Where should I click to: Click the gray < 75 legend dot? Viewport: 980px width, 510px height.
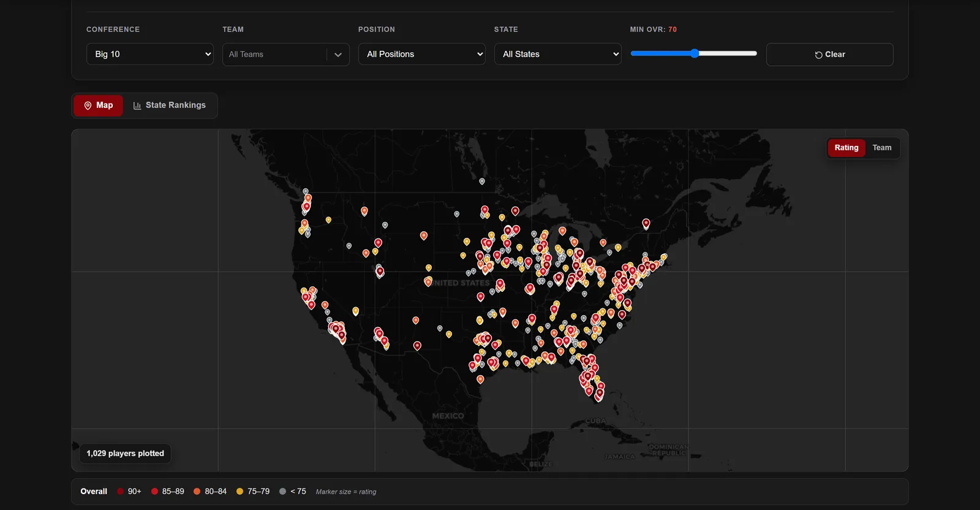tap(283, 492)
